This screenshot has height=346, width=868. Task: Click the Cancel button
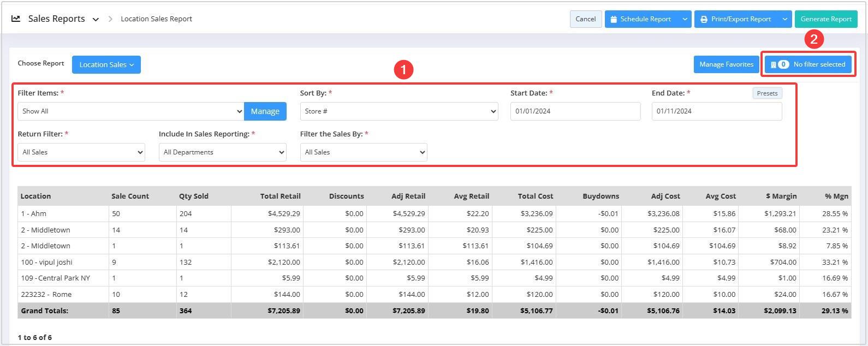pyautogui.click(x=586, y=19)
